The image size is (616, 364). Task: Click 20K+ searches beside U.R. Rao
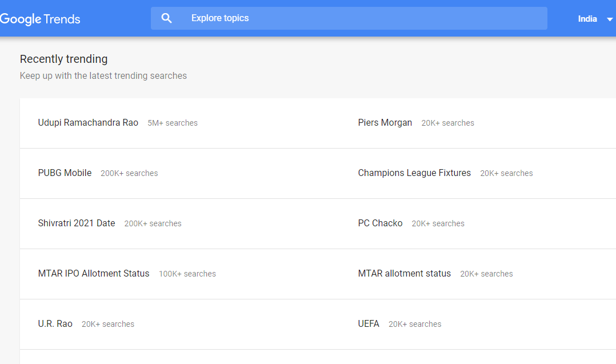[108, 324]
